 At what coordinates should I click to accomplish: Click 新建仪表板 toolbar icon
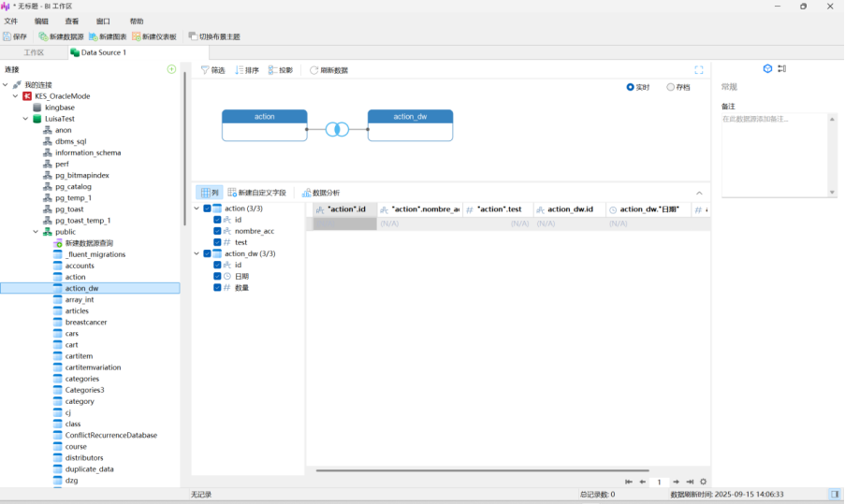tap(154, 36)
